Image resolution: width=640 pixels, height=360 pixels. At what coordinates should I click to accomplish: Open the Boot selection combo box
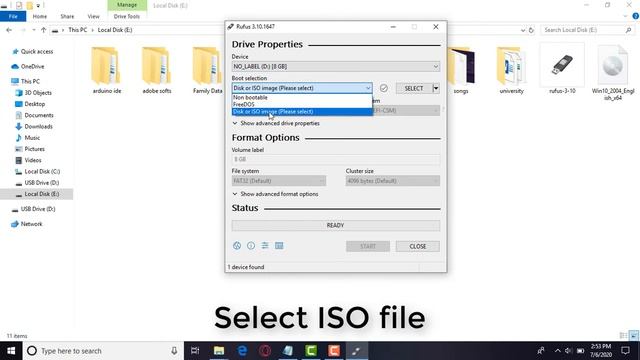pyautogui.click(x=302, y=88)
